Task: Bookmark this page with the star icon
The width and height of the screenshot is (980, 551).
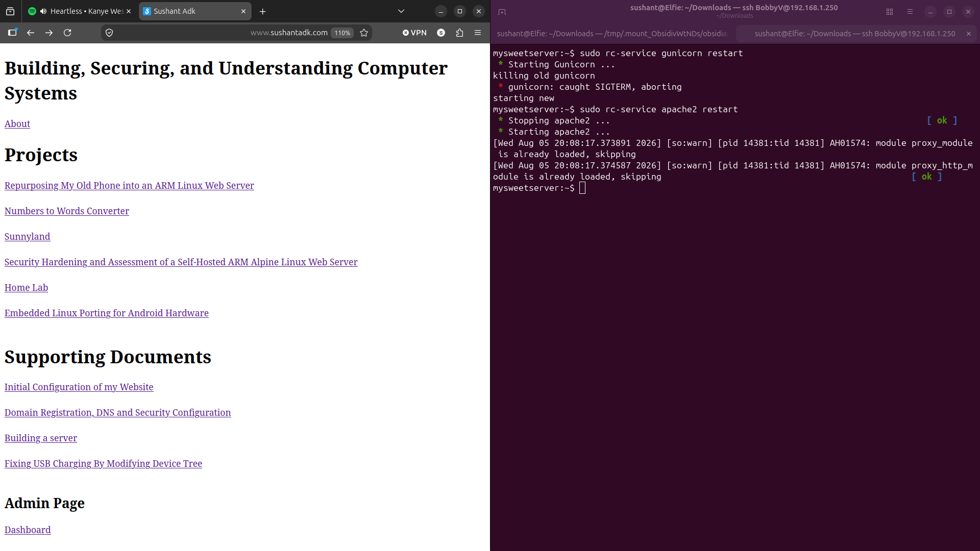Action: pyautogui.click(x=364, y=33)
